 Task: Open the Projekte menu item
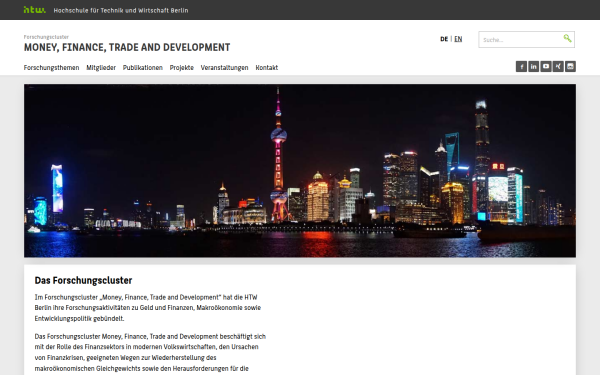coord(182,68)
